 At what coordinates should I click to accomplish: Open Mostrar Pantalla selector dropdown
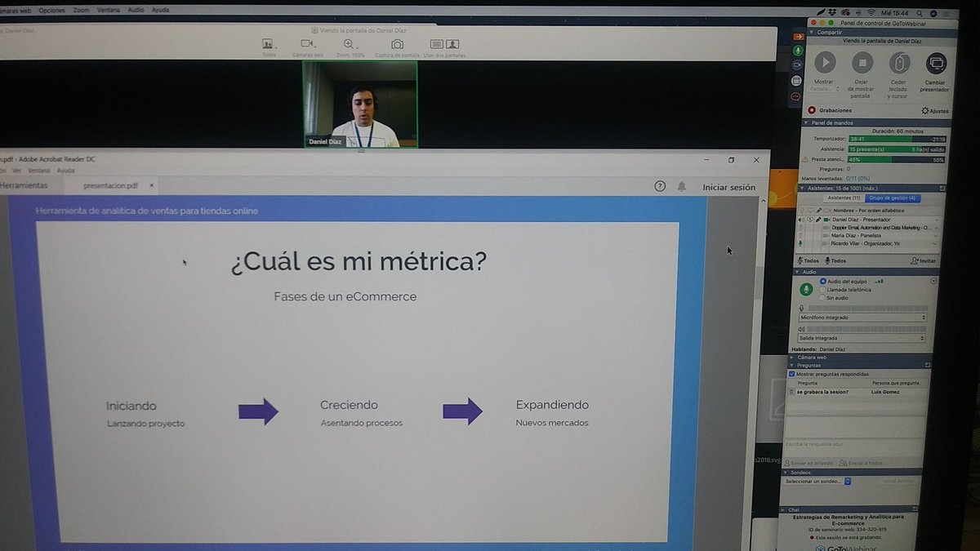824,89
